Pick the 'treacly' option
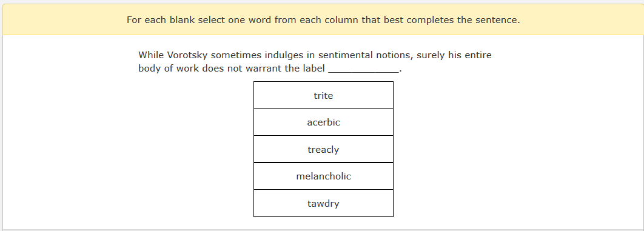The image size is (644, 231). click(x=323, y=149)
